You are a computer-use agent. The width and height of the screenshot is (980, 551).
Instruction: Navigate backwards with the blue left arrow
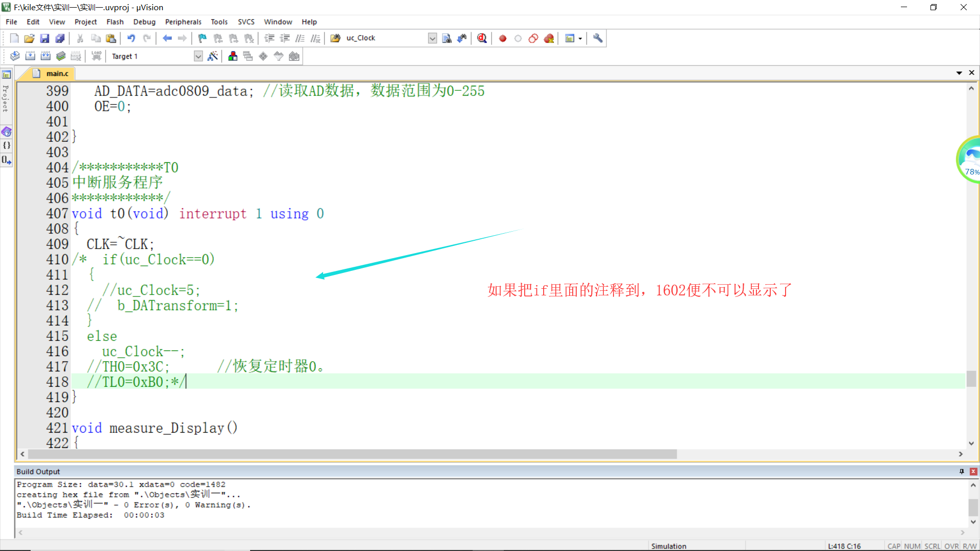tap(167, 38)
